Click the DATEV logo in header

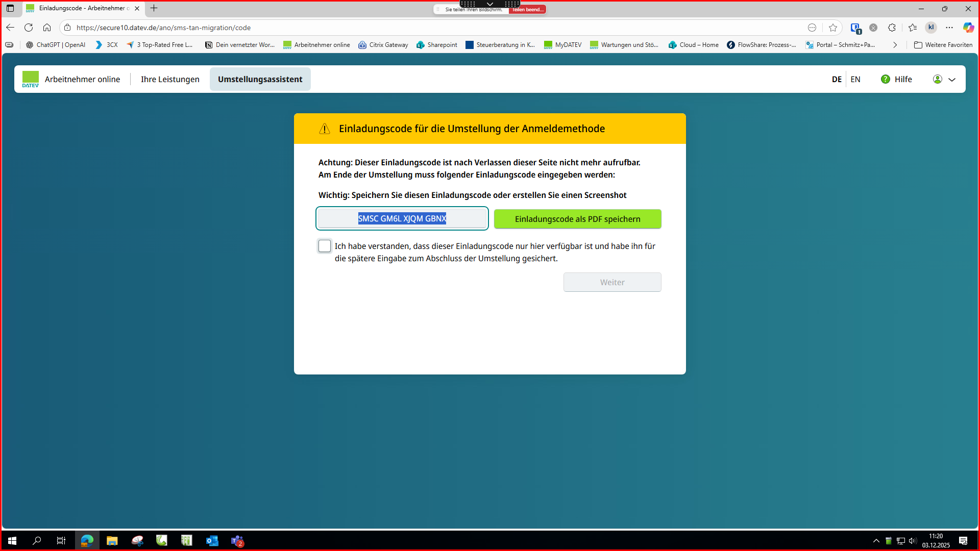[x=31, y=79]
